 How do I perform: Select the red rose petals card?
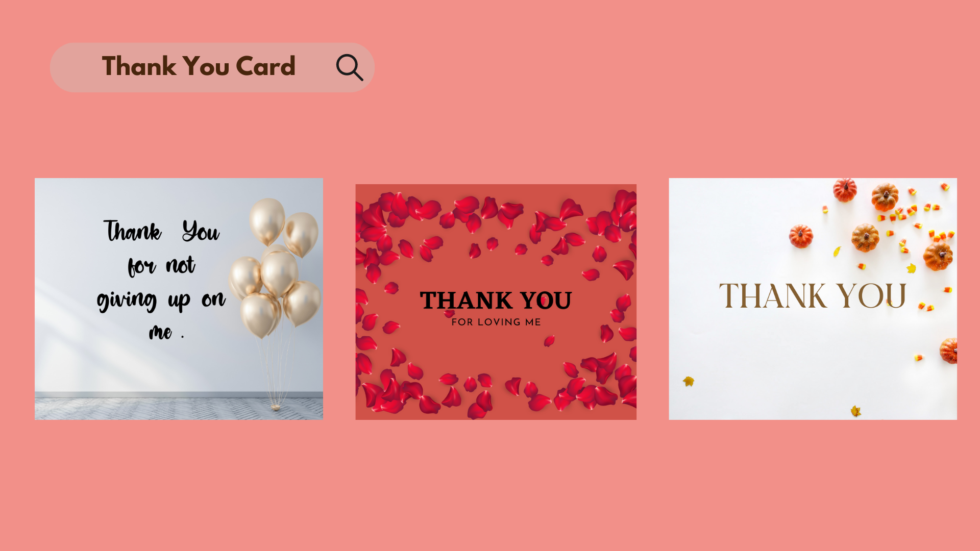pos(496,302)
